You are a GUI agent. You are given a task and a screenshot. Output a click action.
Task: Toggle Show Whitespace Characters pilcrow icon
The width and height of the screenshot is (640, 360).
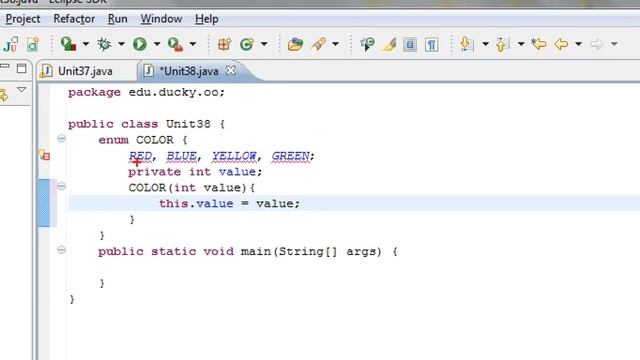click(x=431, y=44)
